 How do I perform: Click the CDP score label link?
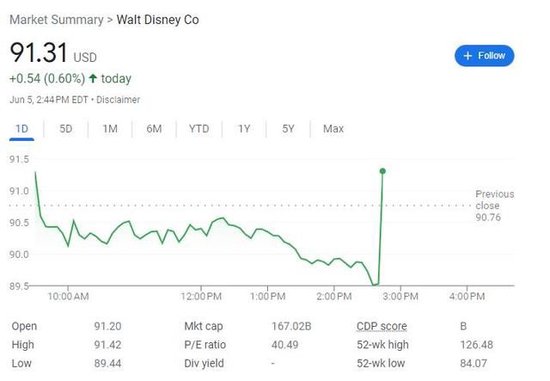tap(382, 326)
